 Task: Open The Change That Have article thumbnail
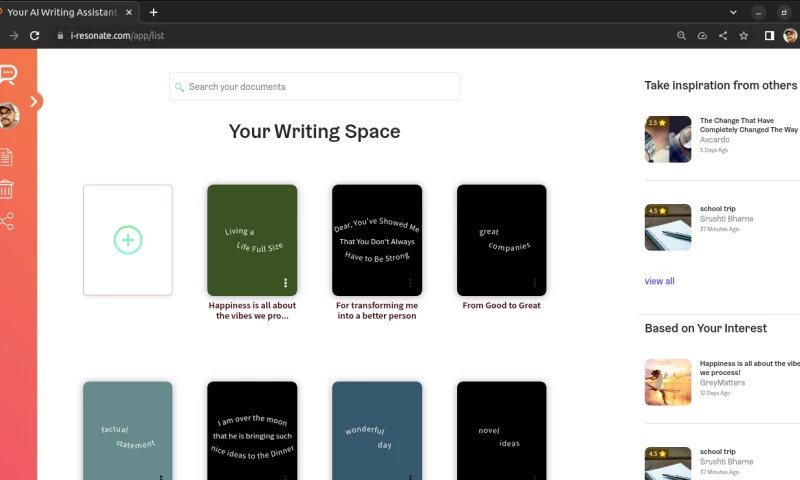(668, 139)
